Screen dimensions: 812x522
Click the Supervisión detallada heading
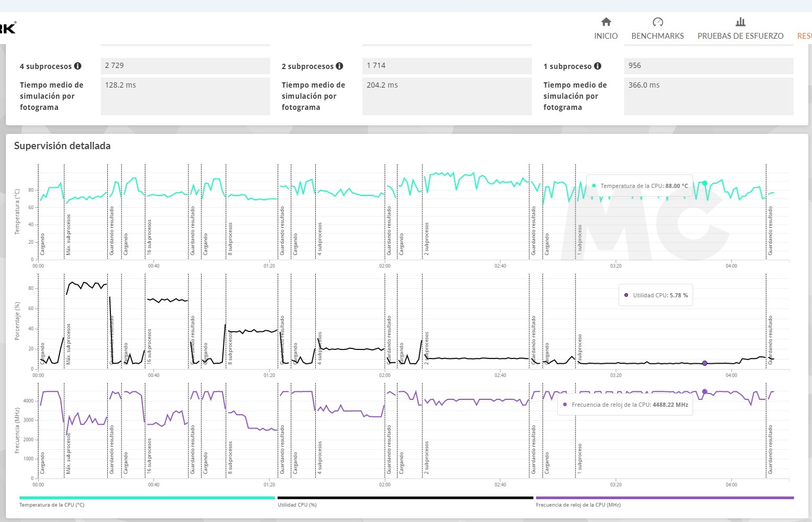coord(62,146)
